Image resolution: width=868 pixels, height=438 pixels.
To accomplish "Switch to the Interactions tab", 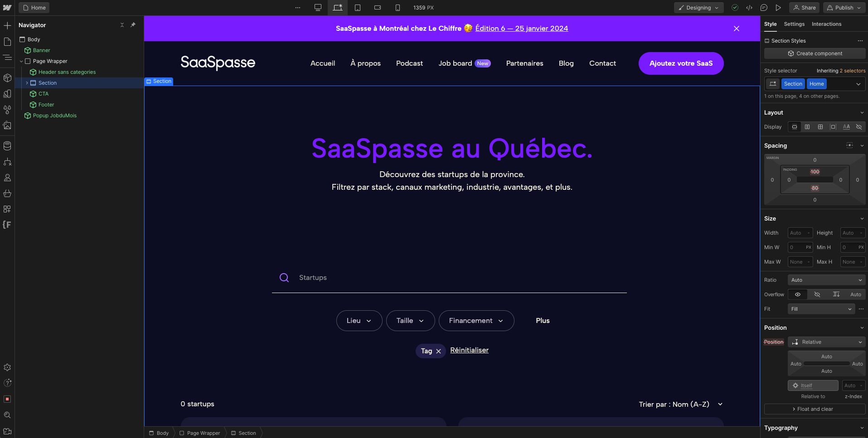I will click(826, 24).
